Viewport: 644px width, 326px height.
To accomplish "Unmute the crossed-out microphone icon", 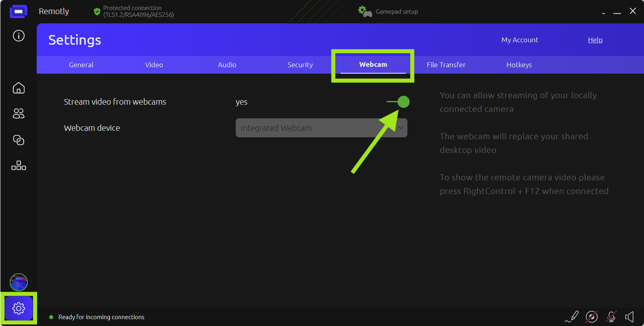I will (x=611, y=317).
